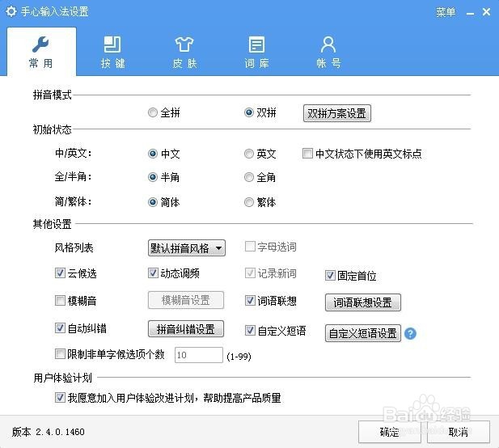
Task: Click the 取消 button
Action: pos(459,432)
